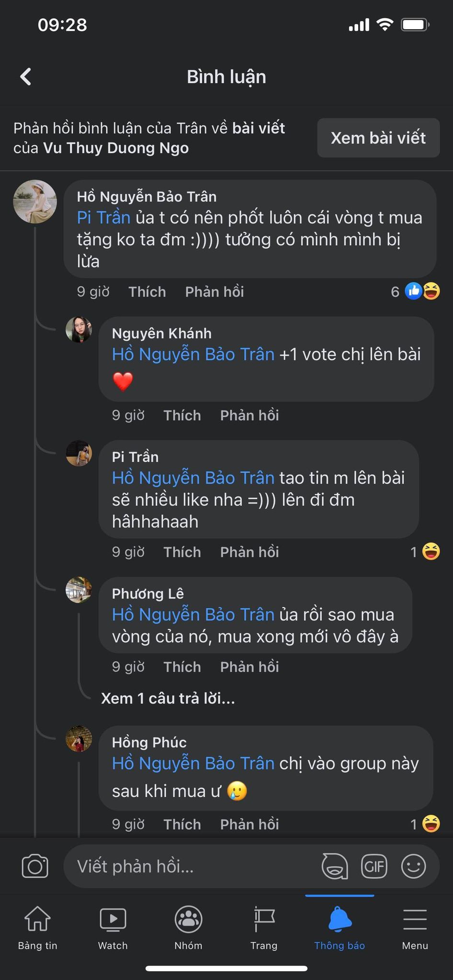Tap the back arrow in the header

26,77
